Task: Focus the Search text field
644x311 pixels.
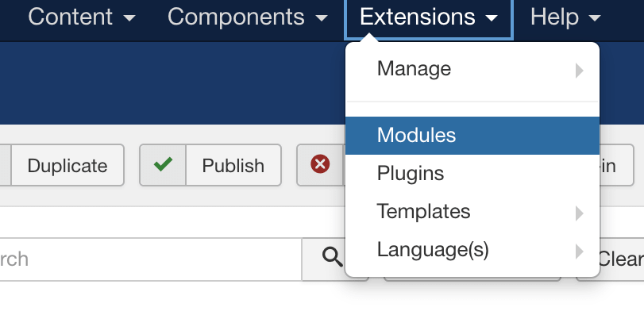Action: point(150,259)
